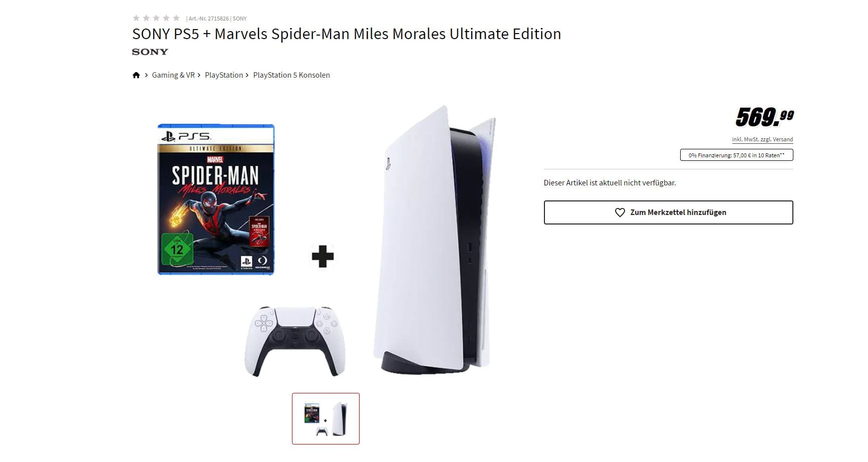
Task: Open 0% Finanzierung offer details
Action: pos(736,155)
